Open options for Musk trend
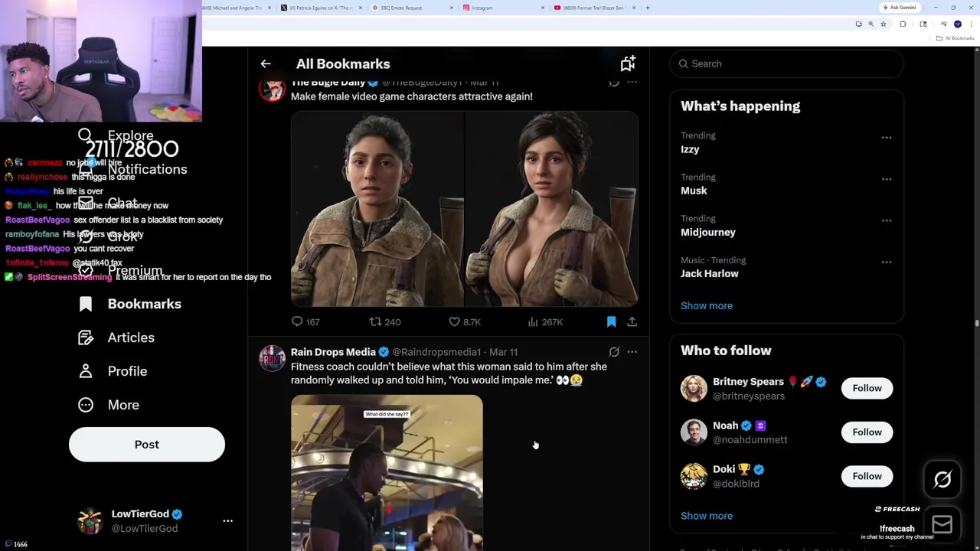980x551 pixels. [887, 179]
